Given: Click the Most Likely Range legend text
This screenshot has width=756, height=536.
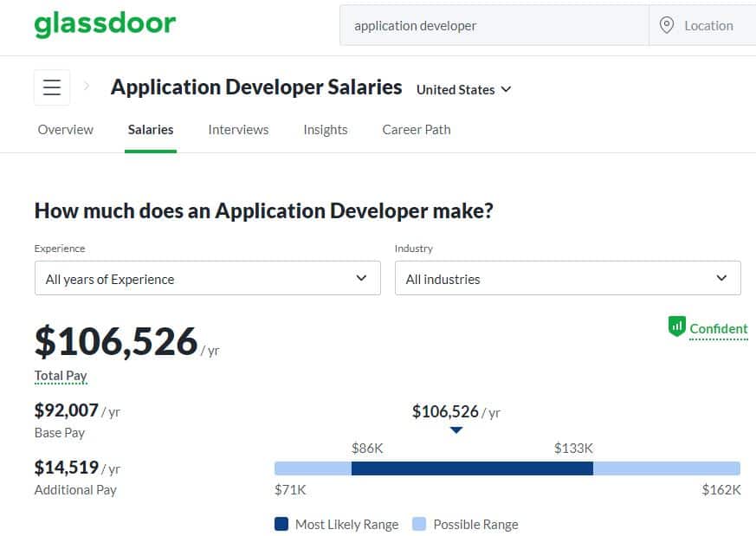Looking at the screenshot, I should tap(346, 525).
